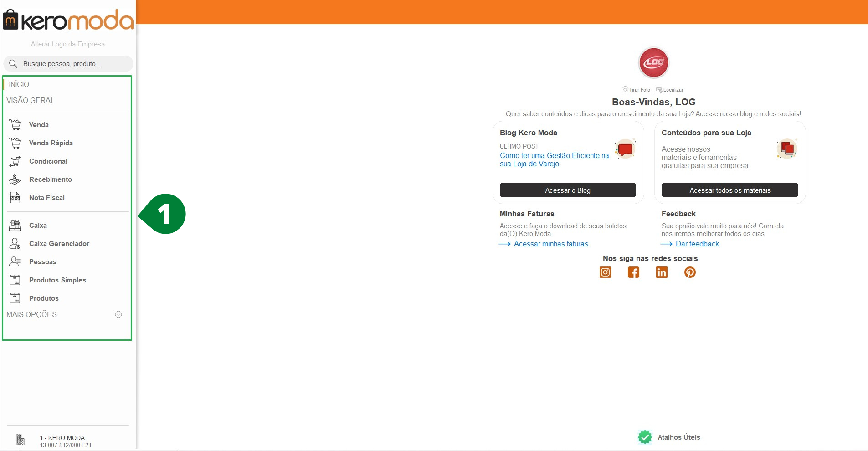Viewport: 868px width, 451px height.
Task: Open the Venda menu entry
Action: click(39, 125)
